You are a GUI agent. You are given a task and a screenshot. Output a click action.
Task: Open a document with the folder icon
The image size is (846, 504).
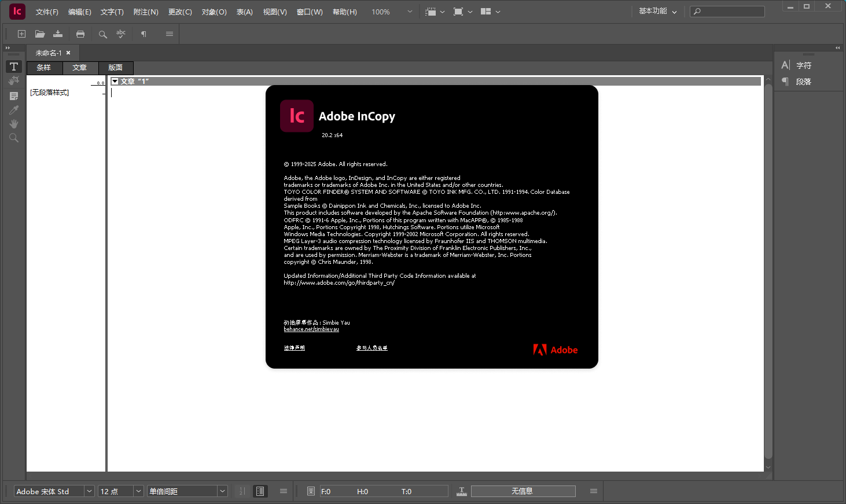(39, 34)
